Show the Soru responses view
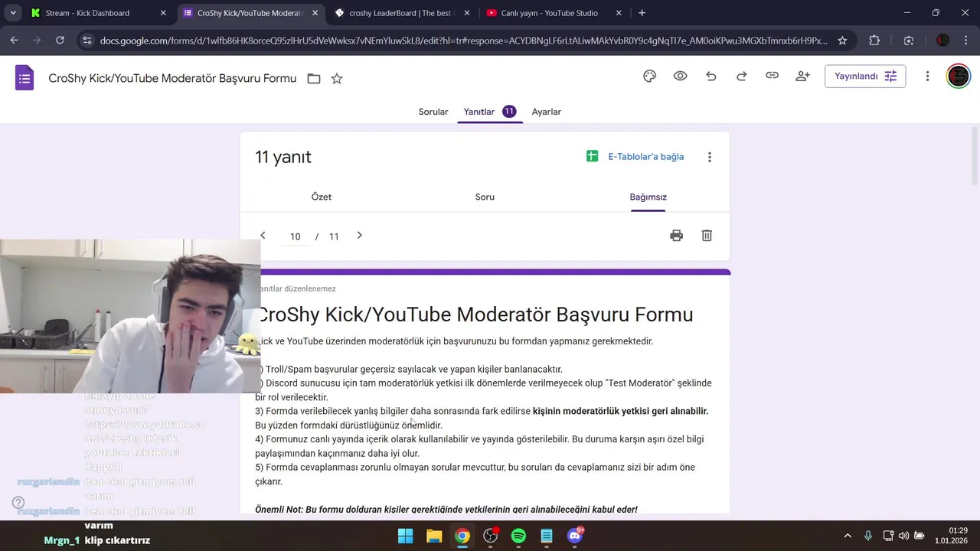This screenshot has height=551, width=980. 485,197
